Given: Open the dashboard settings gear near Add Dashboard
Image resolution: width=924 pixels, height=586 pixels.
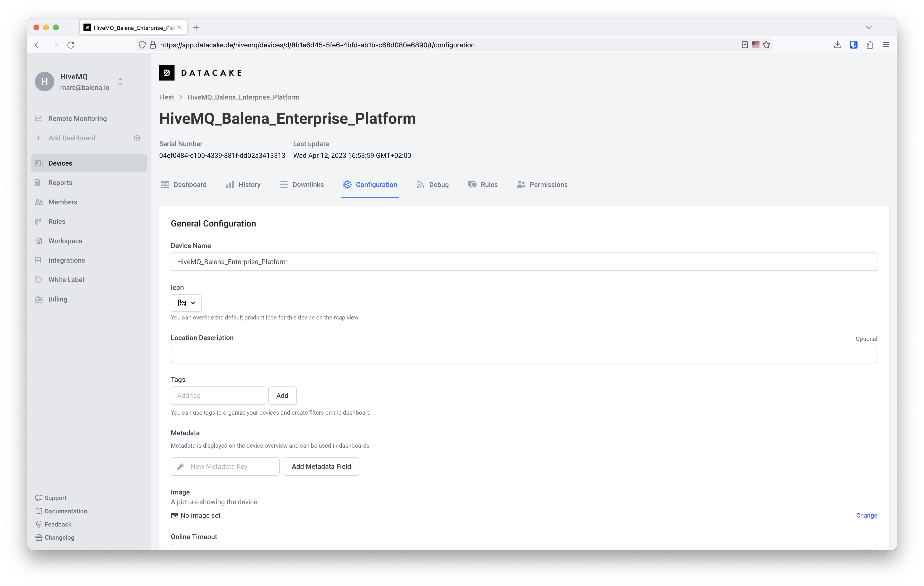Looking at the screenshot, I should click(x=137, y=138).
